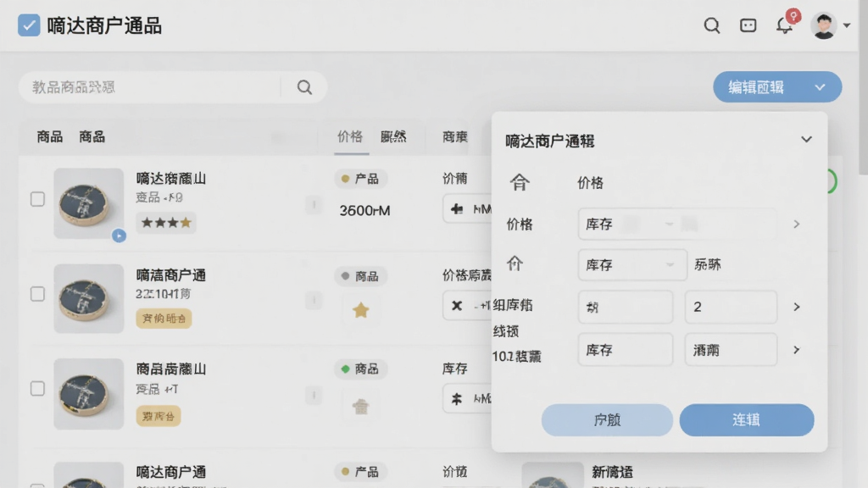
Task: Click the input field containing 2
Action: [x=732, y=307]
